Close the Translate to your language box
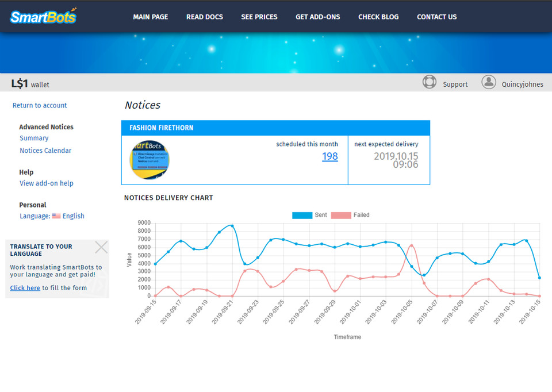The height and width of the screenshot is (392, 552). 101,247
